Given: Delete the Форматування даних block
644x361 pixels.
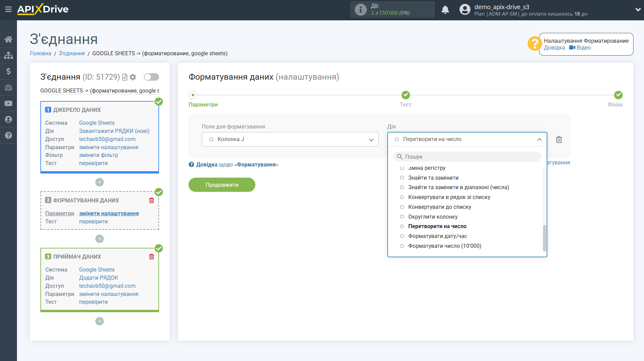Looking at the screenshot, I should (x=152, y=200).
